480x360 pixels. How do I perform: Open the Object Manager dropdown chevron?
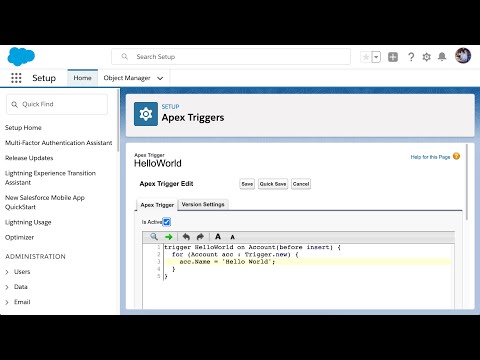[160, 78]
